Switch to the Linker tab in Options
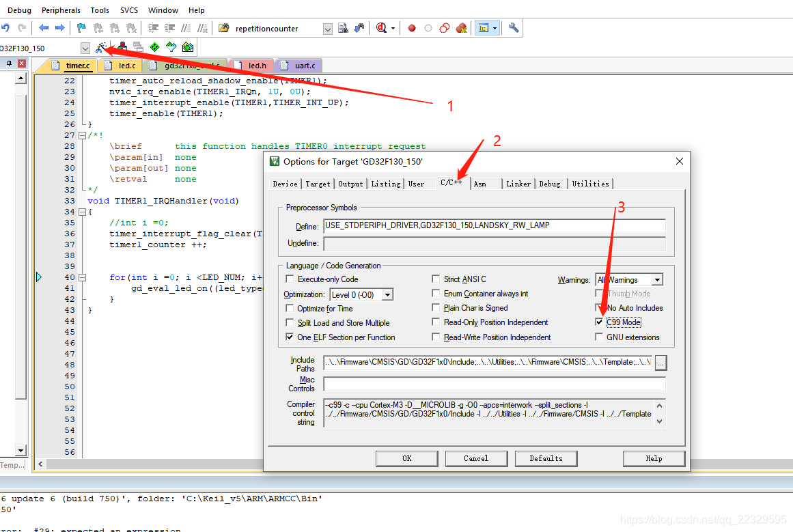This screenshot has height=532, width=793. tap(518, 184)
